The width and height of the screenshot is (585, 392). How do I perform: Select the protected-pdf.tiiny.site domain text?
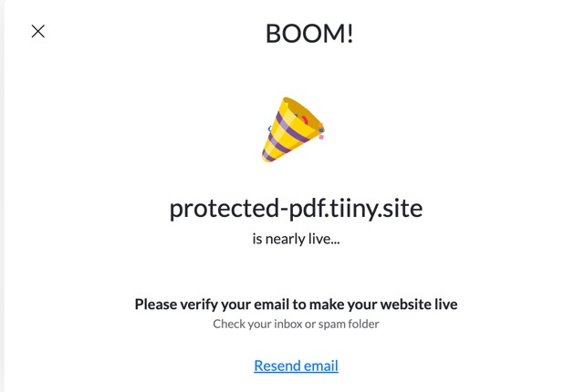click(x=296, y=209)
